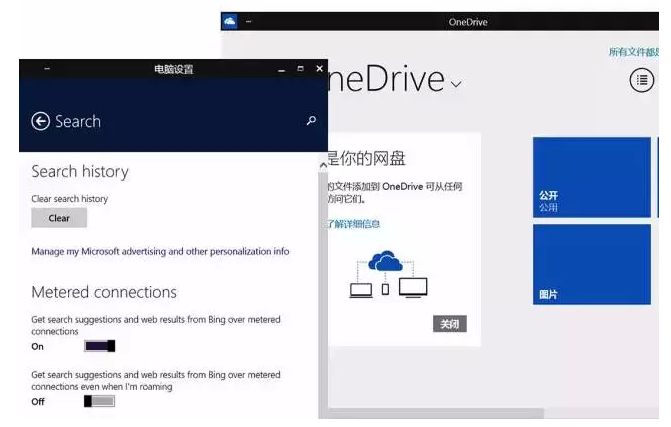The height and width of the screenshot is (427, 671).
Task: Clear the search history with Clear button
Action: click(x=59, y=218)
